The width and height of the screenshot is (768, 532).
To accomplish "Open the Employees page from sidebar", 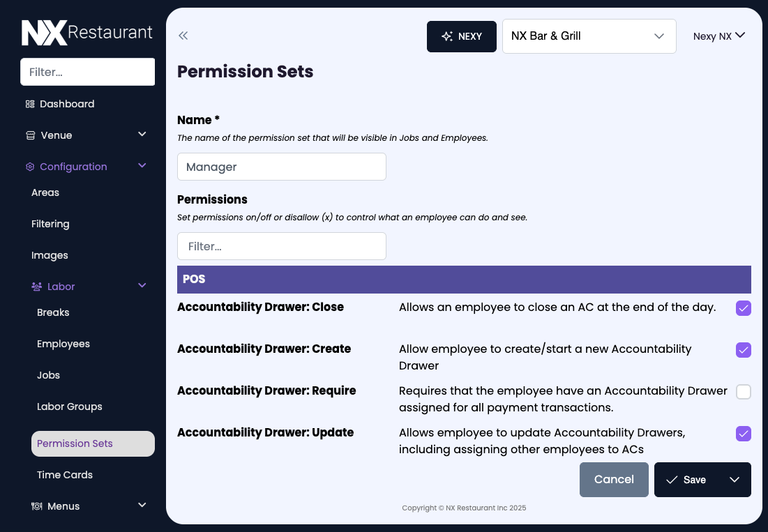I will pyautogui.click(x=63, y=344).
